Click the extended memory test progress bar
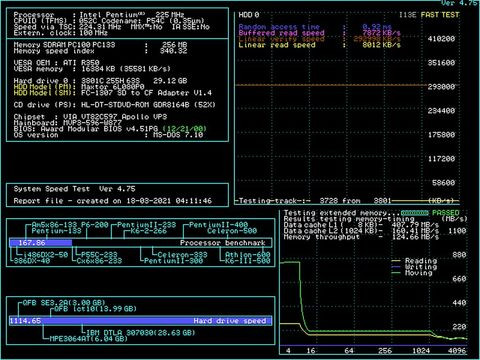The width and height of the screenshot is (480, 360). [x=415, y=213]
